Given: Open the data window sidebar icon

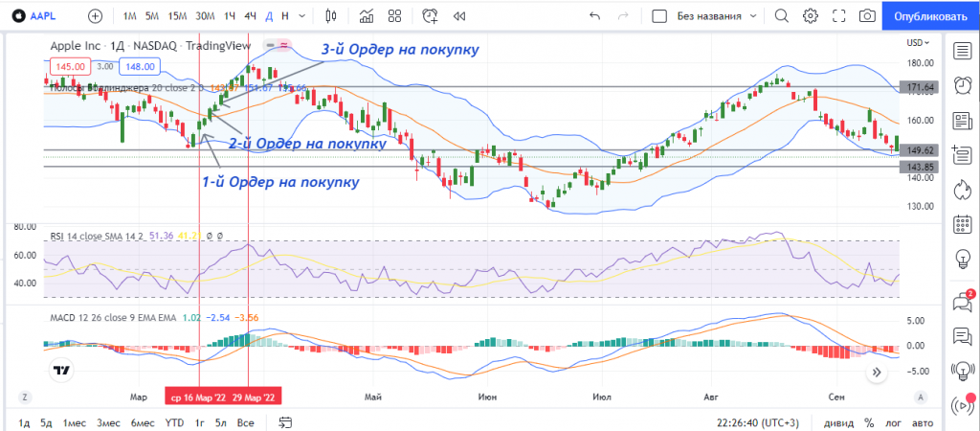Looking at the screenshot, I should click(963, 154).
